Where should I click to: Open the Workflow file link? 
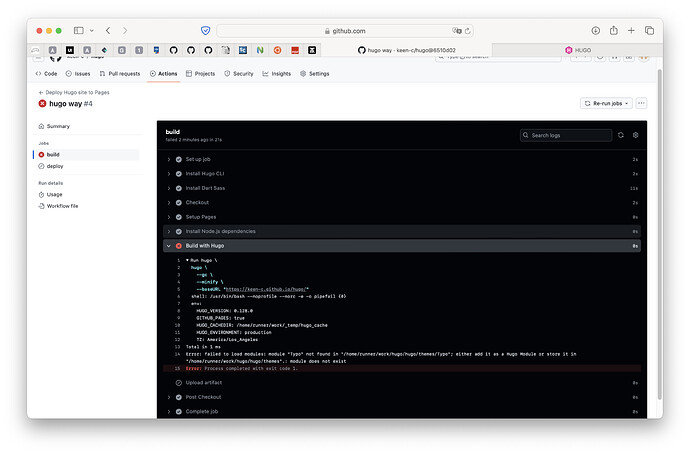pyautogui.click(x=58, y=206)
